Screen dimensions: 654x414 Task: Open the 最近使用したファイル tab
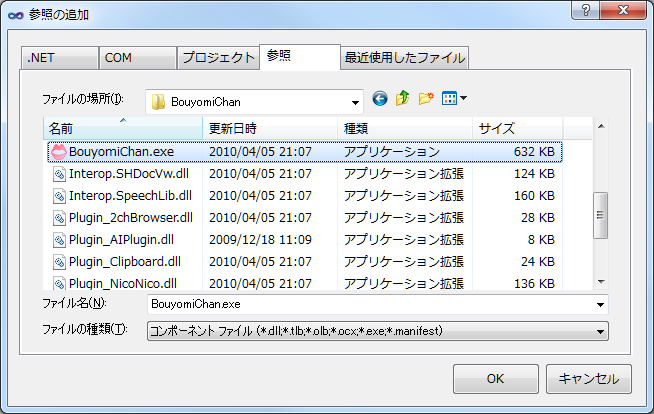[405, 58]
